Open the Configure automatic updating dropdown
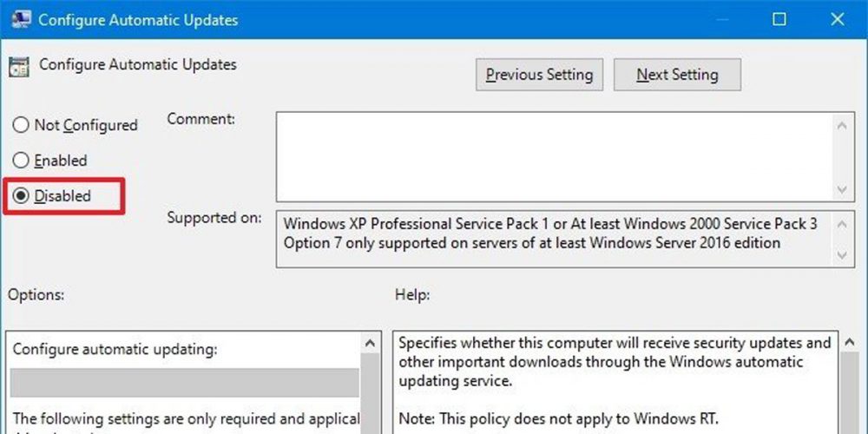This screenshot has height=434, width=868. pyautogui.click(x=184, y=382)
